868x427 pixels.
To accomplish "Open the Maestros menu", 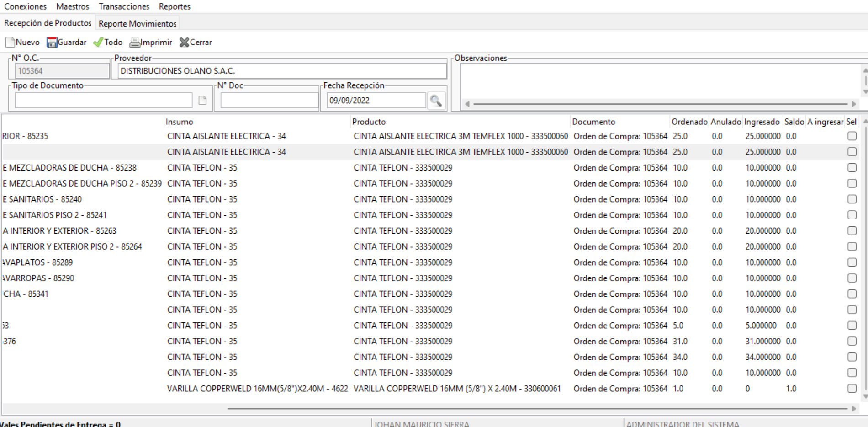I will pos(73,6).
